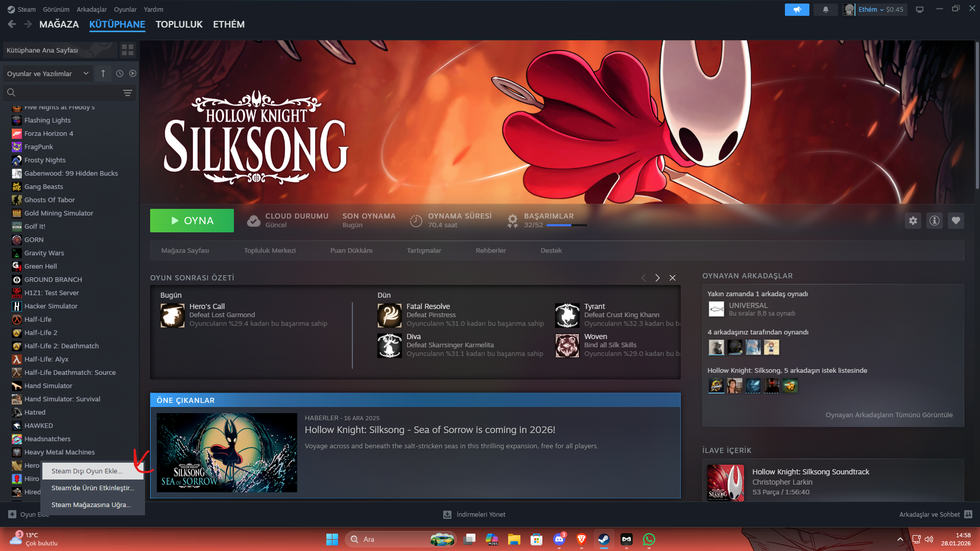Screen dimensions: 980x551
Task: Open Discord from the Windows taskbar
Action: tap(559, 539)
